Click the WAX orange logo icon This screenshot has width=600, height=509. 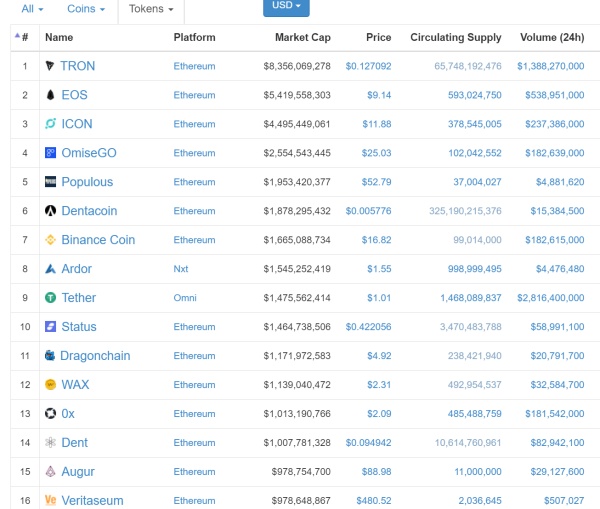51,384
